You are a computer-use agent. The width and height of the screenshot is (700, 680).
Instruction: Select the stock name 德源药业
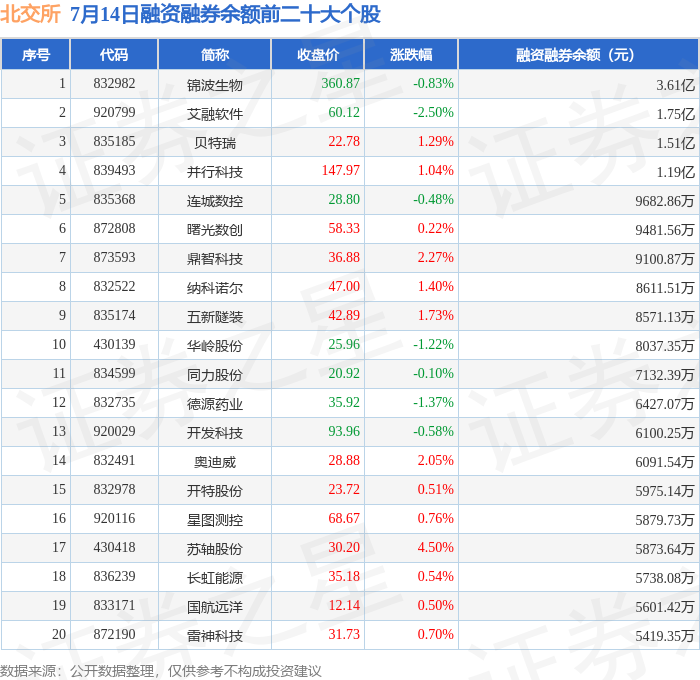pyautogui.click(x=215, y=404)
